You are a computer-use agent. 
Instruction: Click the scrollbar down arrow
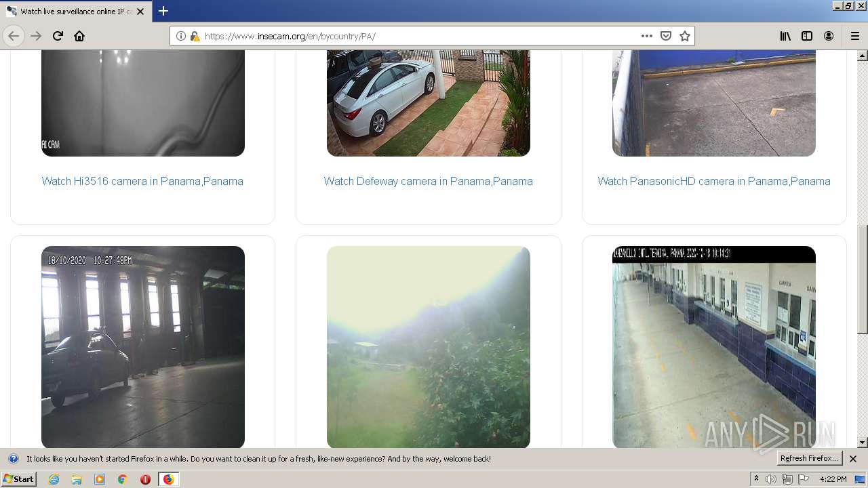click(x=863, y=443)
